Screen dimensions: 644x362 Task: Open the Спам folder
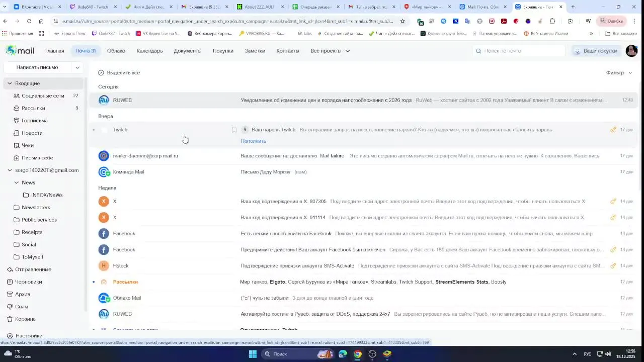coord(21,307)
